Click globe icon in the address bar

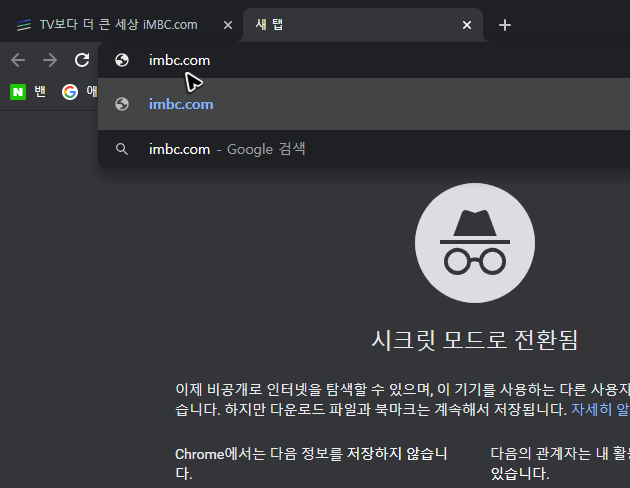[122, 60]
